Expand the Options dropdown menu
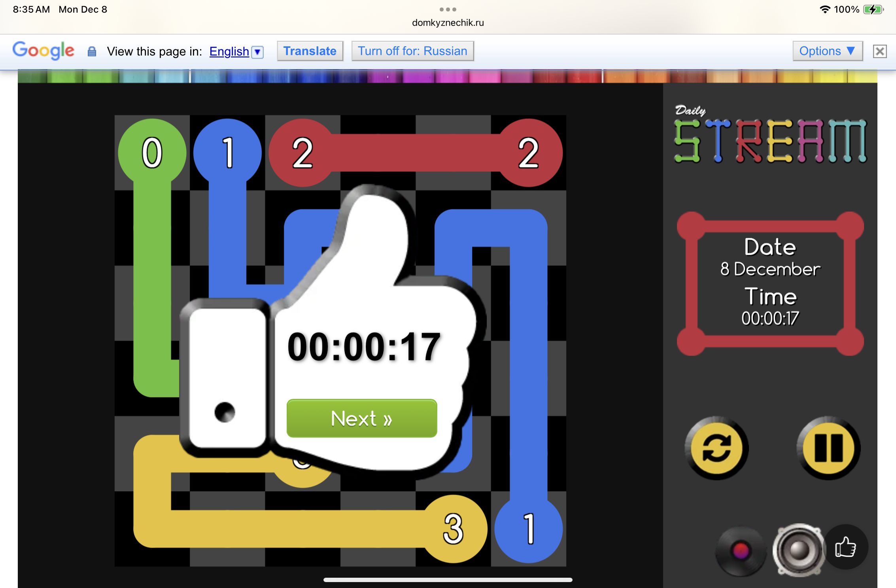Screen dimensions: 896x588 tap(827, 51)
